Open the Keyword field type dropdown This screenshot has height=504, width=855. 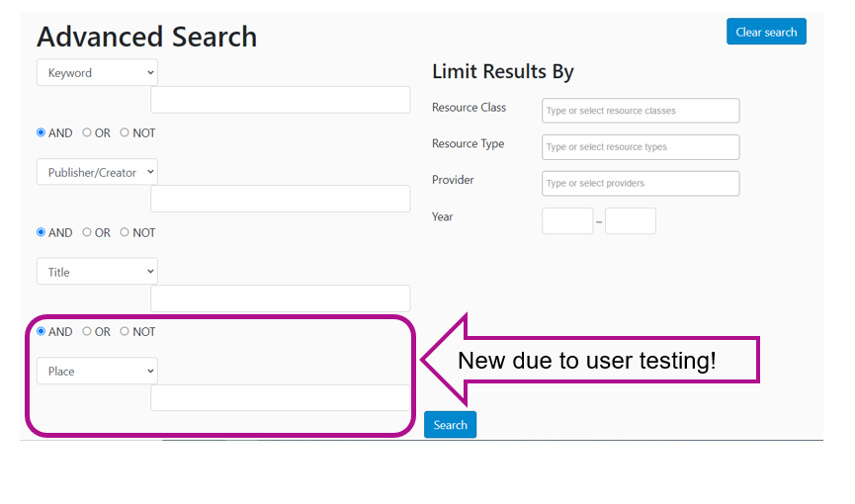point(97,72)
